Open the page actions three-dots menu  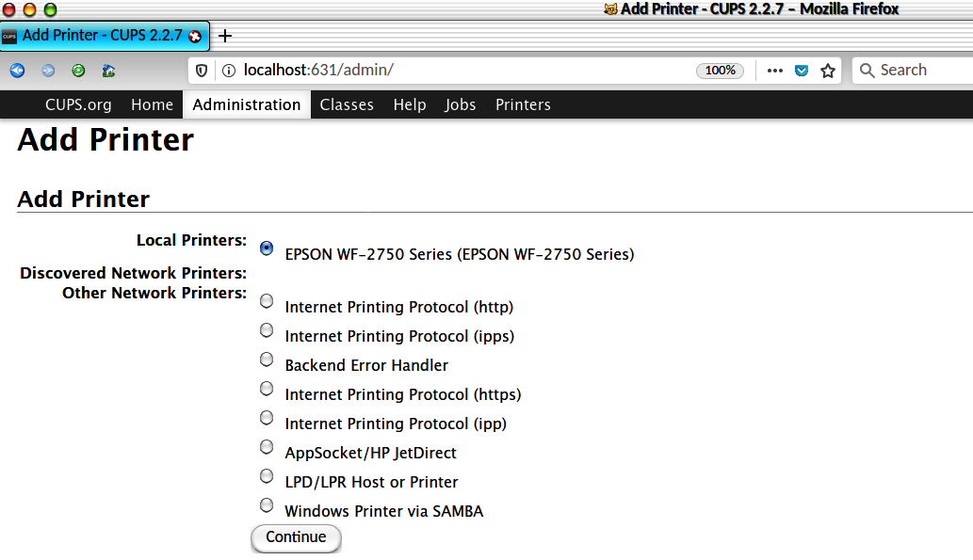tap(775, 71)
